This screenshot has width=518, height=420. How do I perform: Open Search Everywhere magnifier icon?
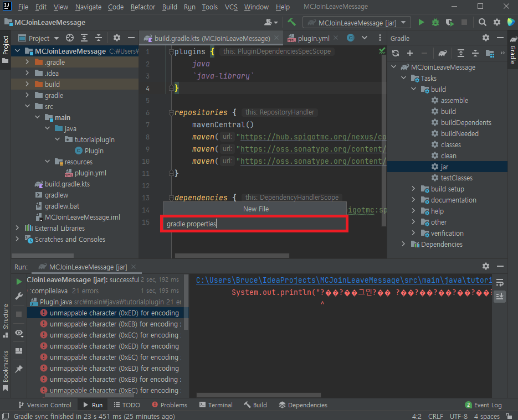[x=483, y=22]
